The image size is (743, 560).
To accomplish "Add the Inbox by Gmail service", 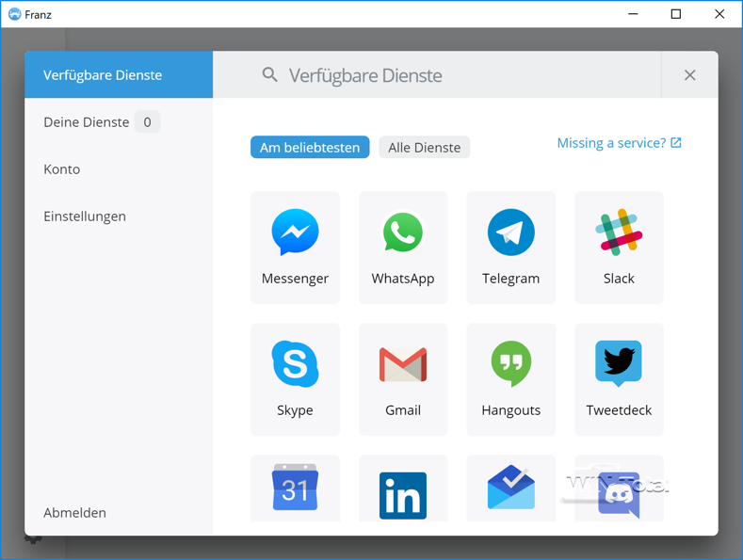I will [x=510, y=488].
